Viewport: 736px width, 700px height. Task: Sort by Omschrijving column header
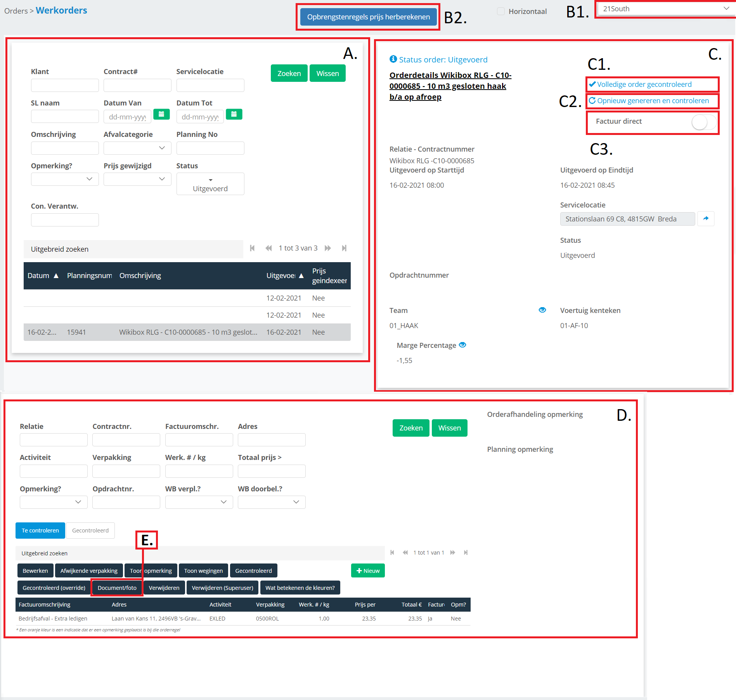[140, 276]
